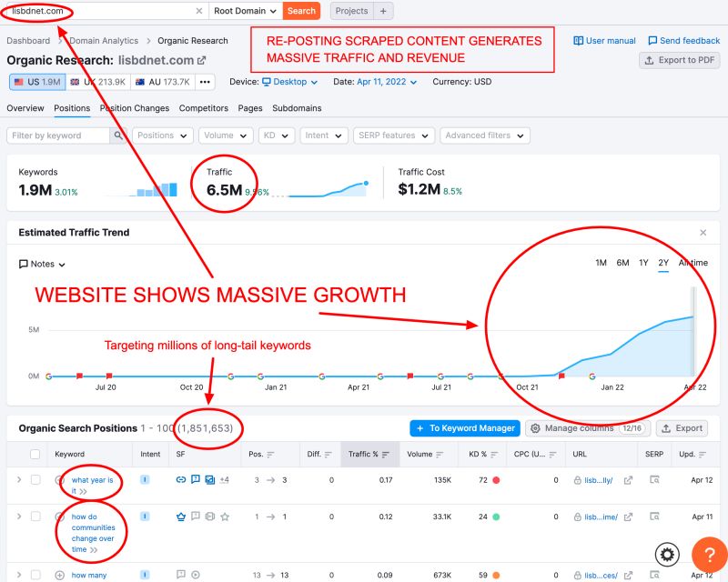Add a new project with plus icon
The image size is (728, 582).
(x=383, y=11)
